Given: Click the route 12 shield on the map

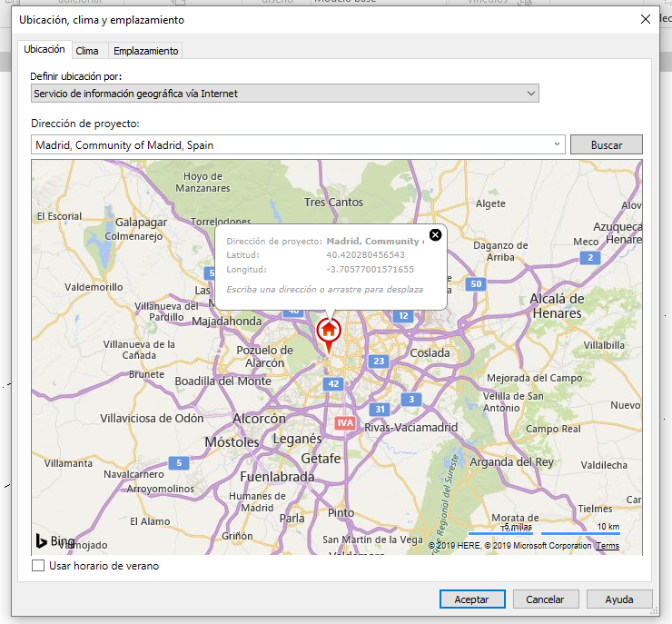Looking at the screenshot, I should (403, 316).
